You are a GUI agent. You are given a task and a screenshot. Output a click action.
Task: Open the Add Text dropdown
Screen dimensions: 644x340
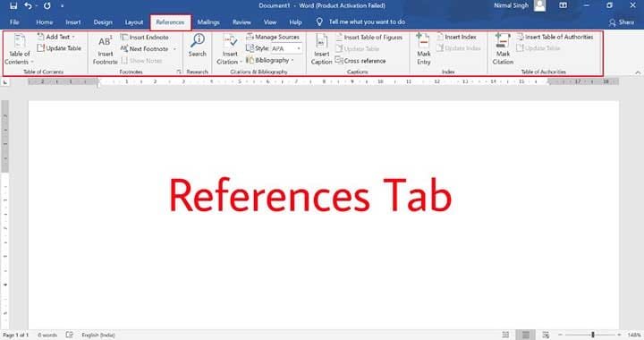point(56,37)
